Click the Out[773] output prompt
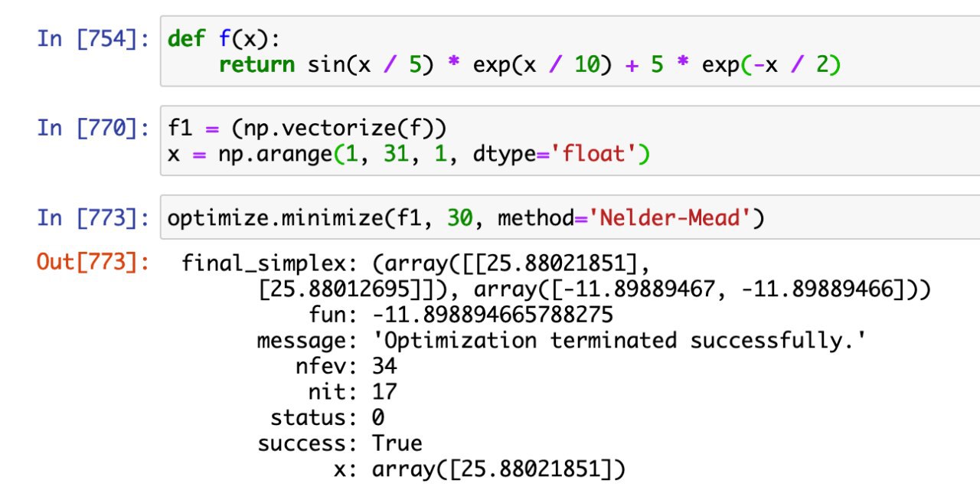Viewport: 980px width, 490px height. 93,263
